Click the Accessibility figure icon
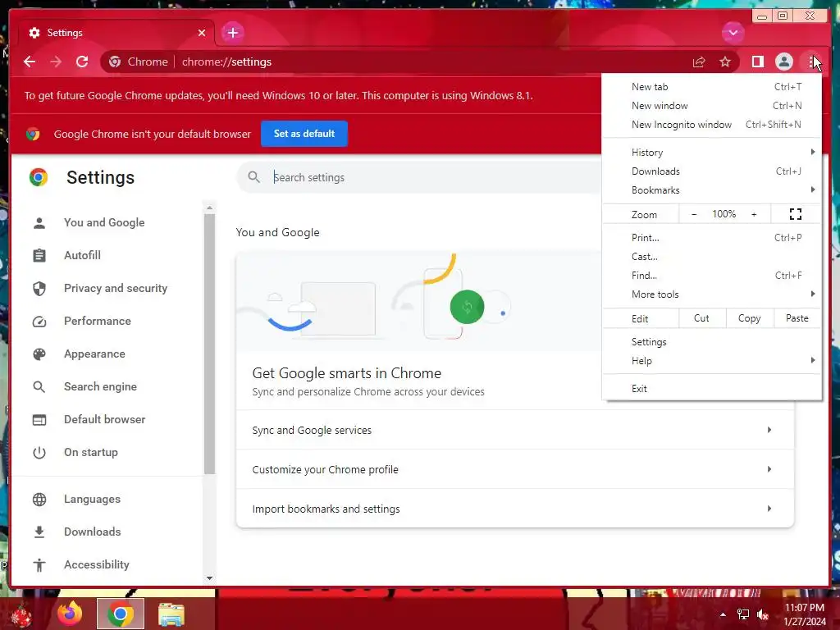This screenshot has width=840, height=630. (39, 564)
